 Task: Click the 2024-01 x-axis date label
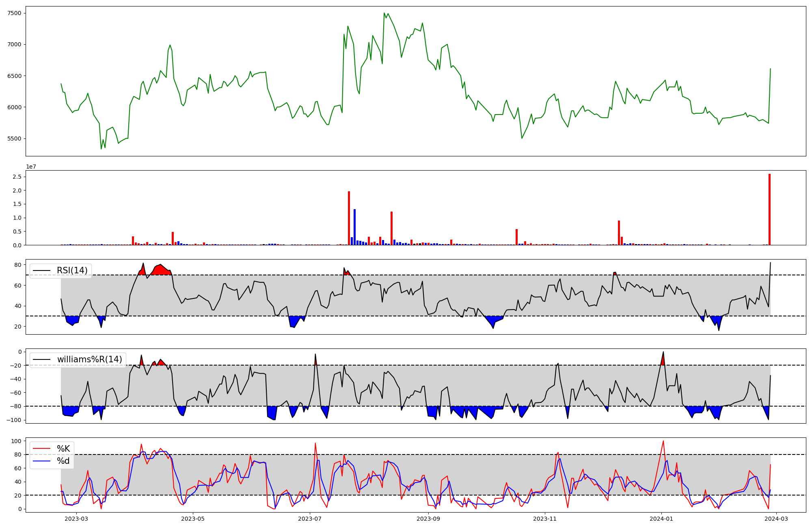tap(662, 519)
